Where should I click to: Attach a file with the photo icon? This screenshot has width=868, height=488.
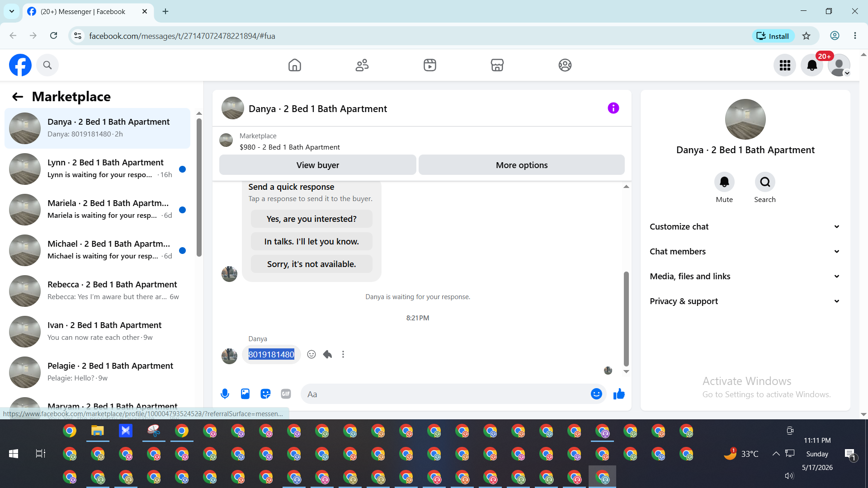click(245, 394)
